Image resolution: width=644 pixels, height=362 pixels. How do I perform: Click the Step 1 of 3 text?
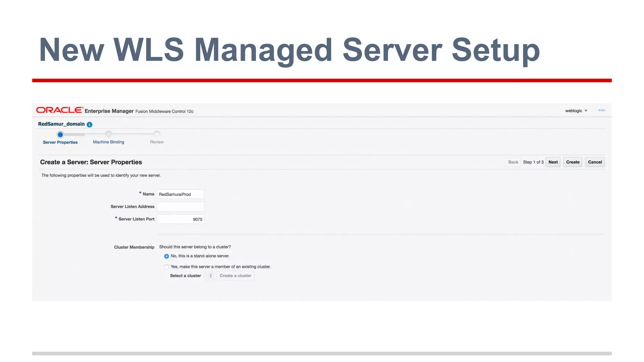coord(533,162)
